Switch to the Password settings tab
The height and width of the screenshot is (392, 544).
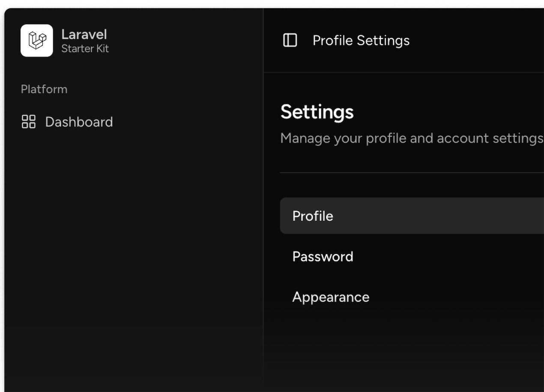pyautogui.click(x=323, y=256)
